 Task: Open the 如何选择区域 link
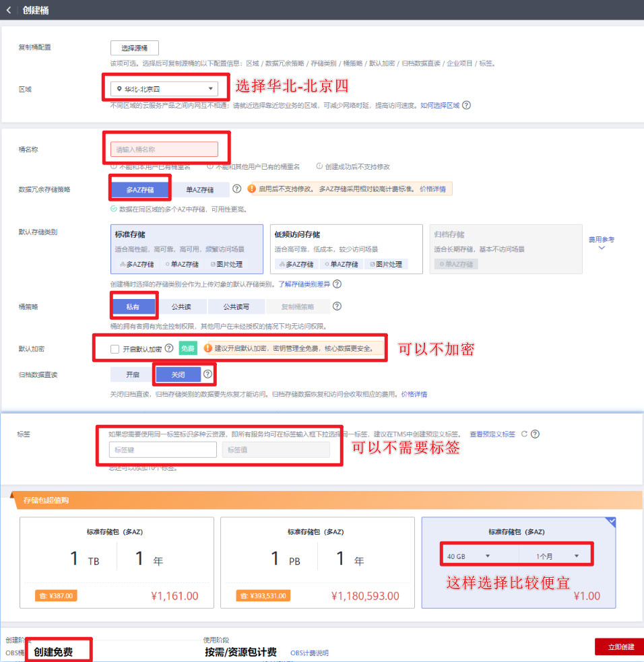(440, 105)
